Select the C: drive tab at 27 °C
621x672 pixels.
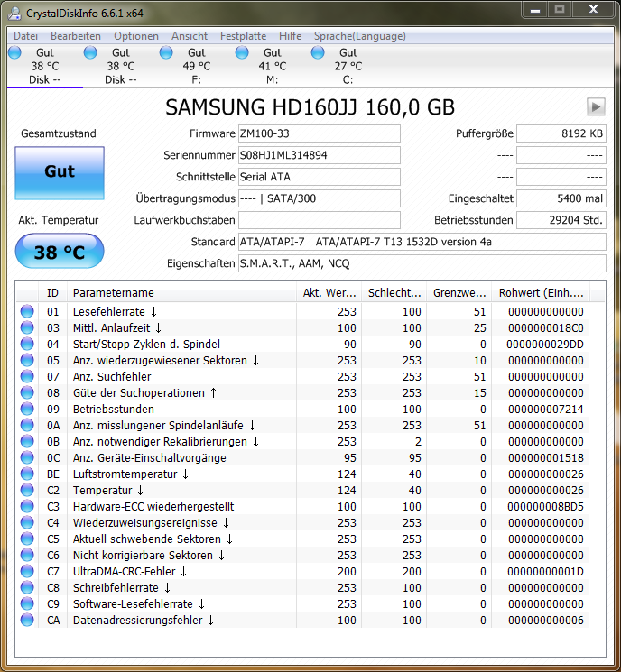click(x=348, y=66)
